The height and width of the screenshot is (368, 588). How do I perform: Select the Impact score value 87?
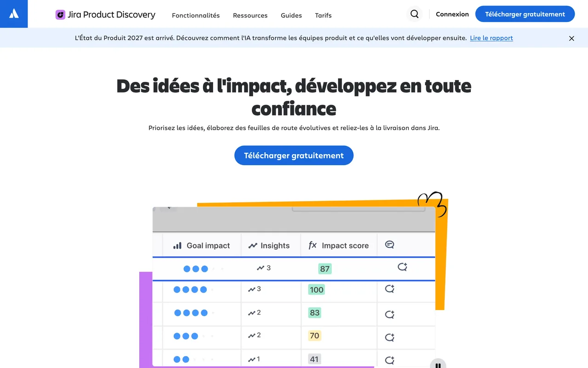(325, 269)
